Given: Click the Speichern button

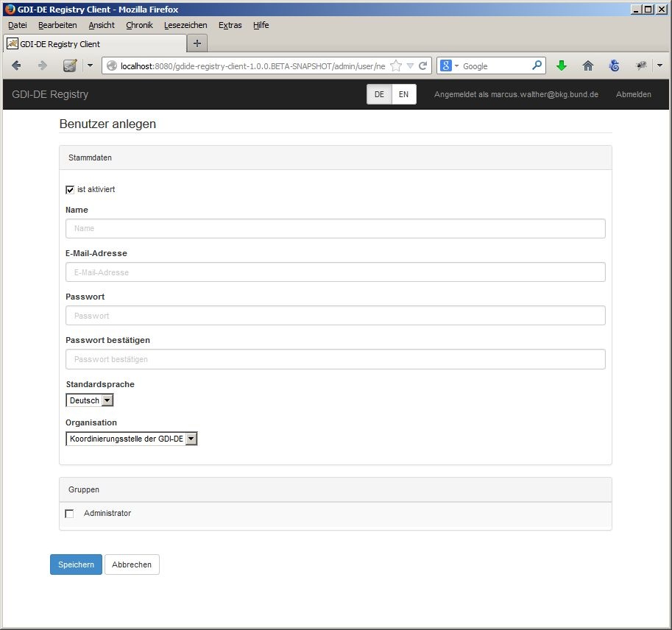Looking at the screenshot, I should click(76, 564).
